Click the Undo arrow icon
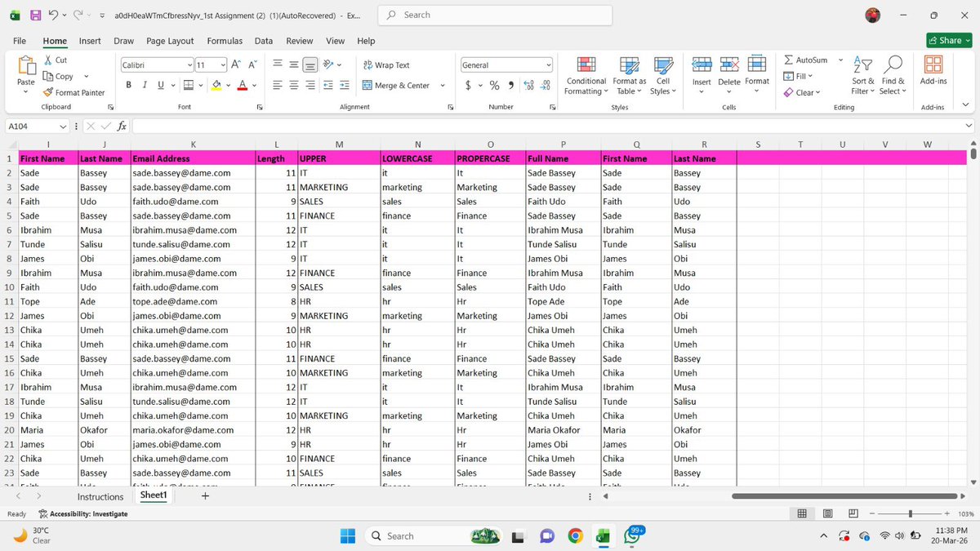This screenshot has width=980, height=551. coord(53,15)
